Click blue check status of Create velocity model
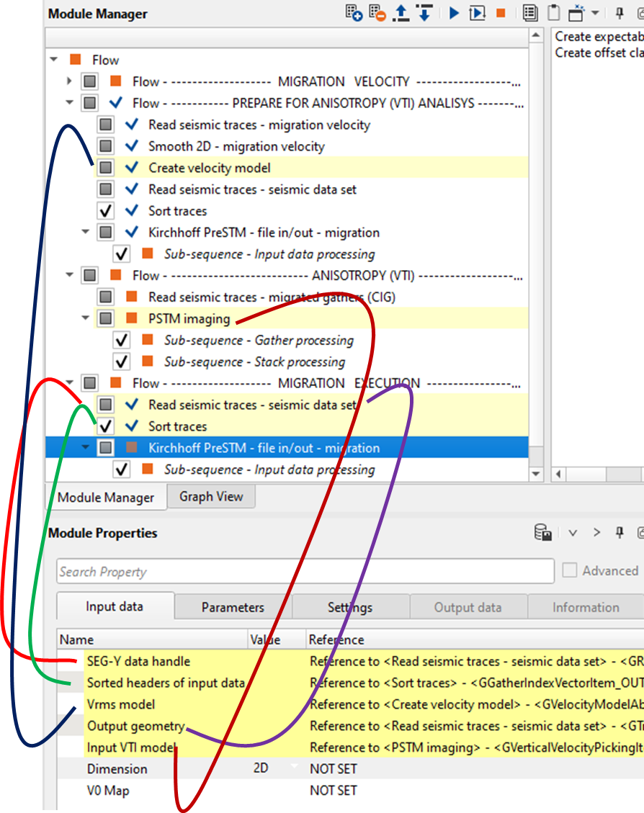The image size is (644, 813). pyautogui.click(x=132, y=168)
